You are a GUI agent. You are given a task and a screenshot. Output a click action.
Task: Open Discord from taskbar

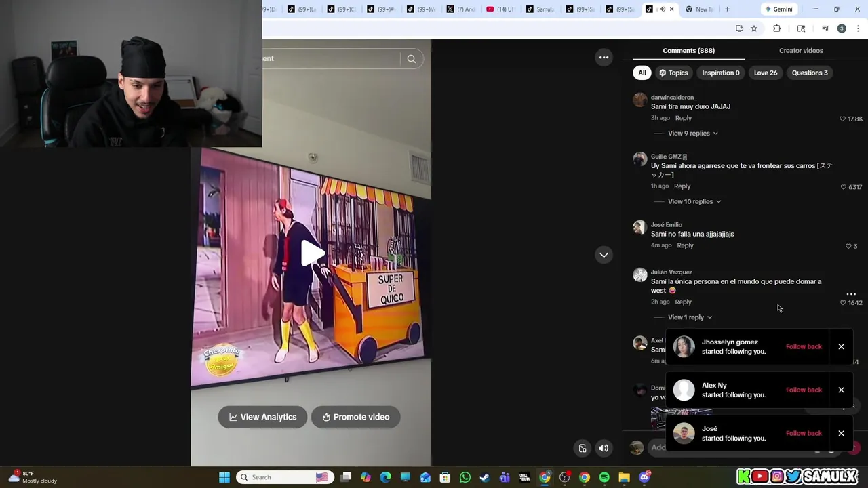coord(644,477)
